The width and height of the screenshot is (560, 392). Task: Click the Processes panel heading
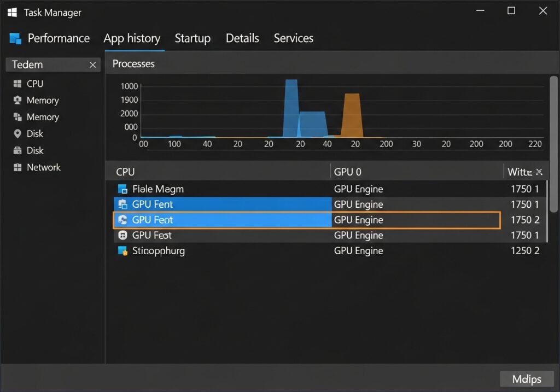133,63
